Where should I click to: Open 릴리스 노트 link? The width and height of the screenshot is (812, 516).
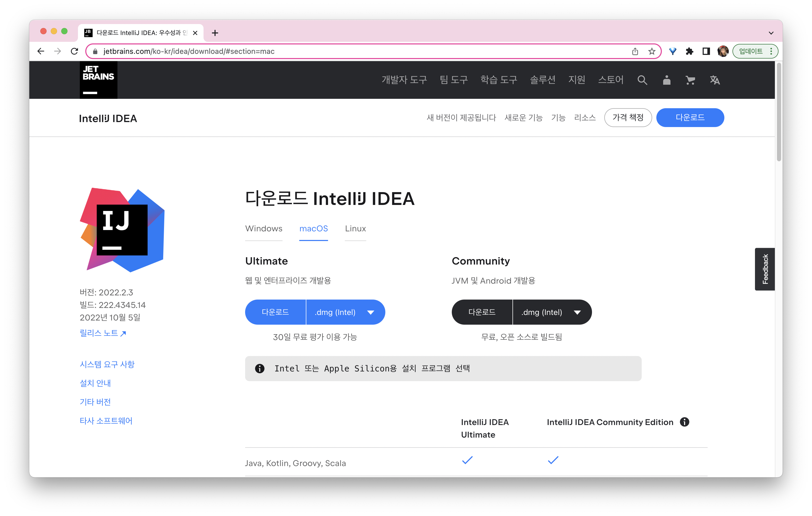tap(103, 333)
